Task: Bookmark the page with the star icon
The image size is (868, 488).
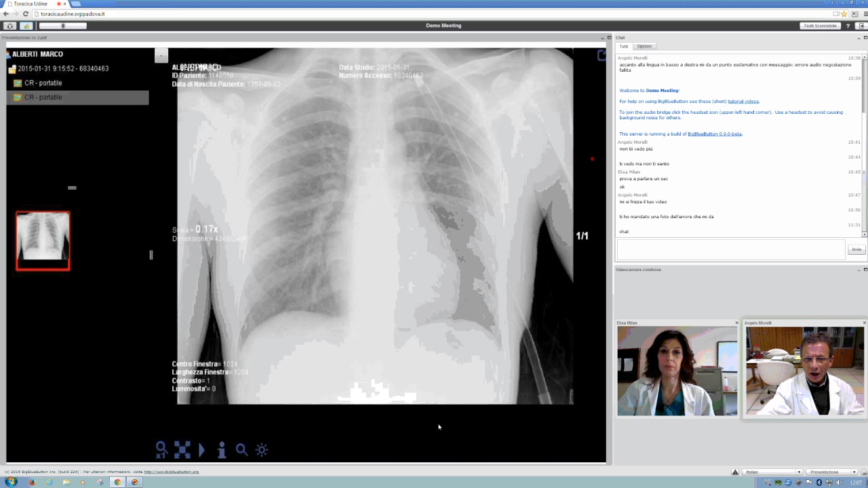Action: [844, 14]
